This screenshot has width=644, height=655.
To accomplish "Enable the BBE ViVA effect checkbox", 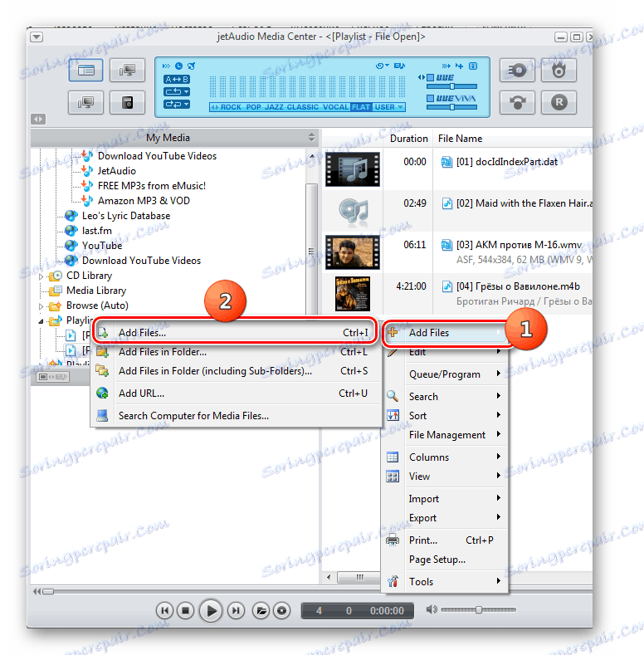I will 430,99.
